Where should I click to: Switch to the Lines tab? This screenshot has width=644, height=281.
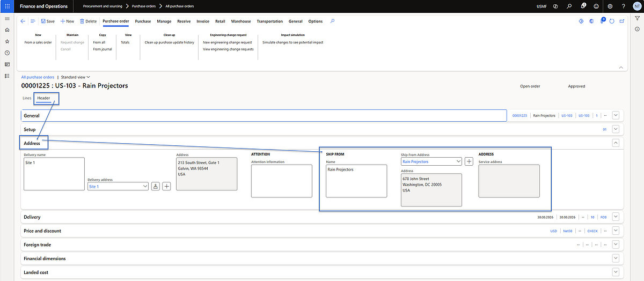(x=27, y=98)
